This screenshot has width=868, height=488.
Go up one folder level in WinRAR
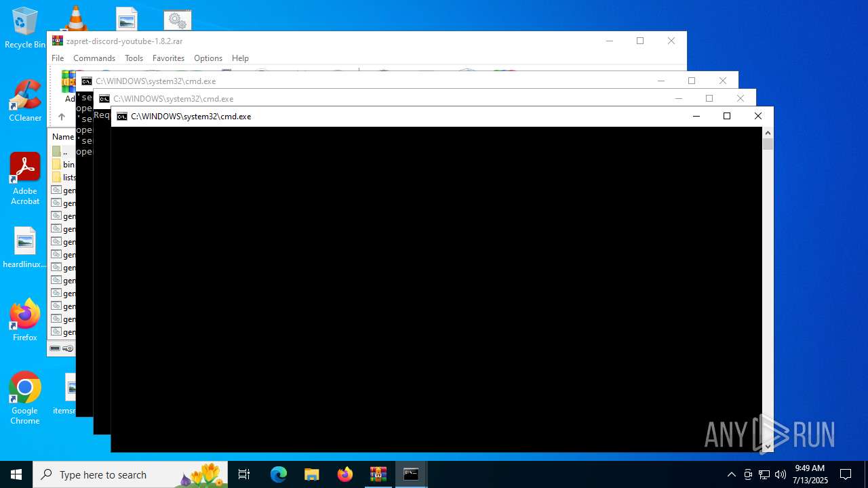coord(61,117)
